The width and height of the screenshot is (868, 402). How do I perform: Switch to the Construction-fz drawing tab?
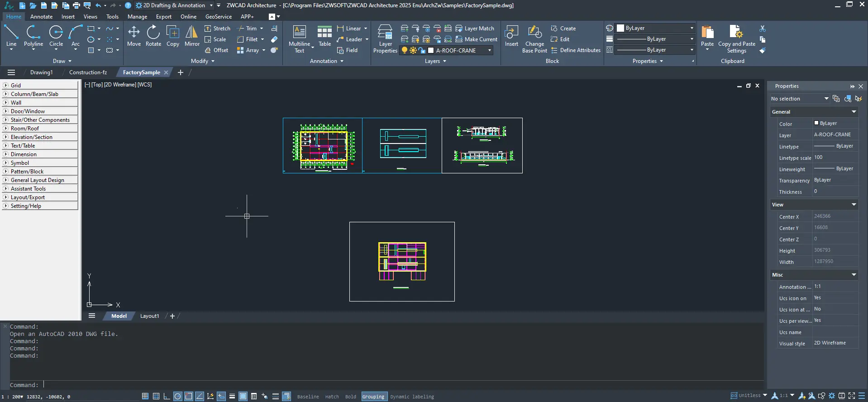click(x=88, y=72)
